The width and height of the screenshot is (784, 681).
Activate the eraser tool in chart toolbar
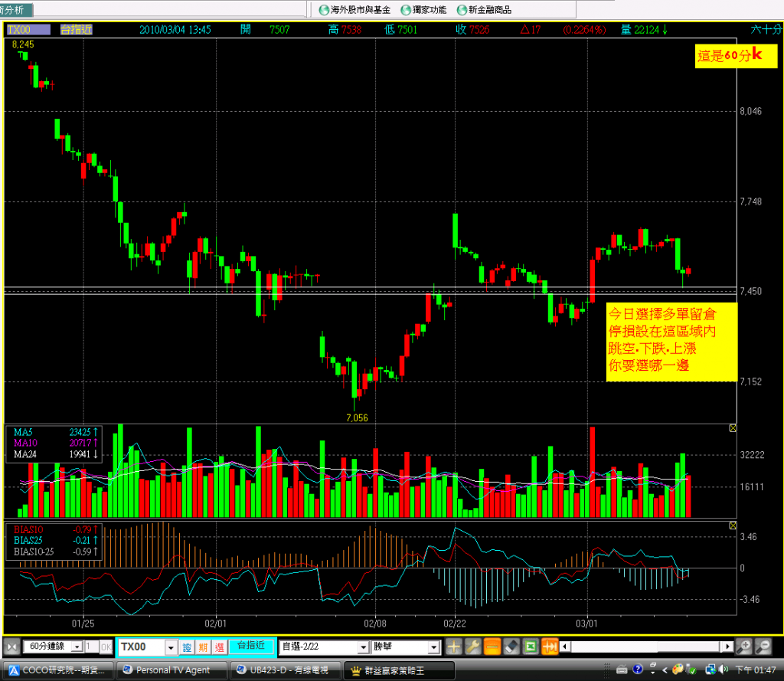[x=511, y=647]
